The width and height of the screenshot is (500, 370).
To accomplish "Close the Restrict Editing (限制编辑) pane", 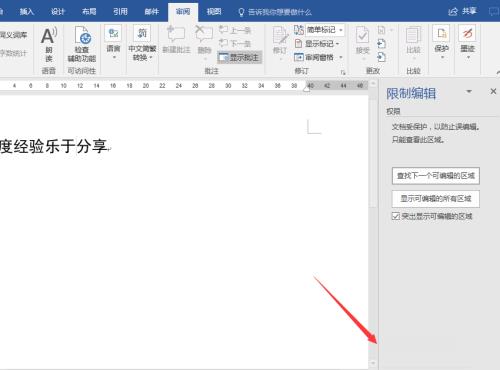I will [493, 91].
